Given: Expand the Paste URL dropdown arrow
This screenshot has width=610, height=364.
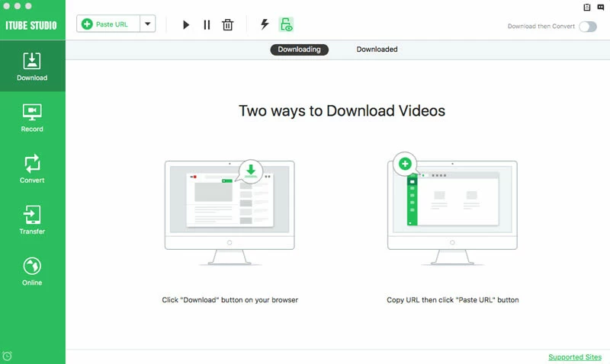Looking at the screenshot, I should 148,24.
